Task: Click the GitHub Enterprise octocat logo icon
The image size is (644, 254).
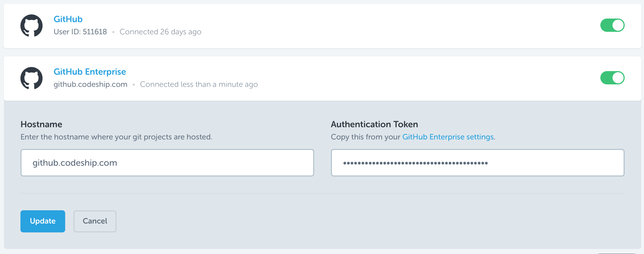Action: tap(31, 78)
